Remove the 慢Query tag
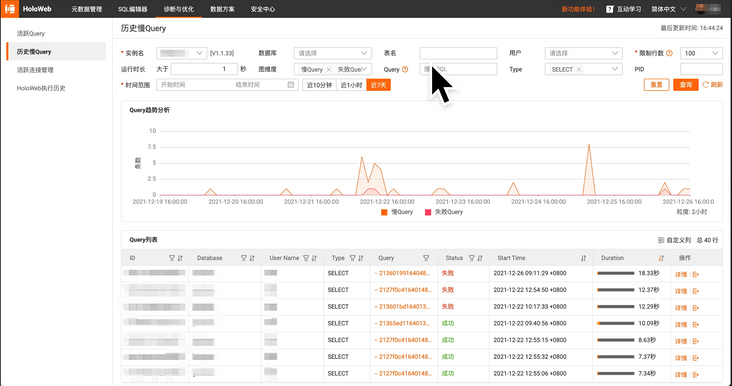This screenshot has width=732, height=386. click(x=329, y=70)
